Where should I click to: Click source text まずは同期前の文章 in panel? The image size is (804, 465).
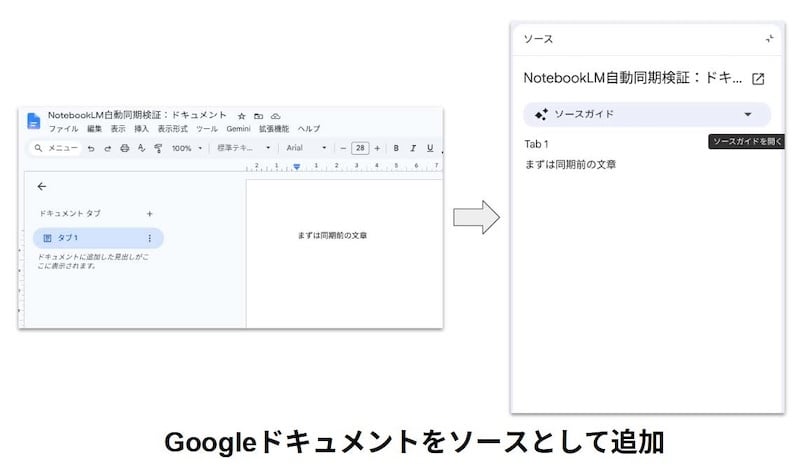click(570, 165)
